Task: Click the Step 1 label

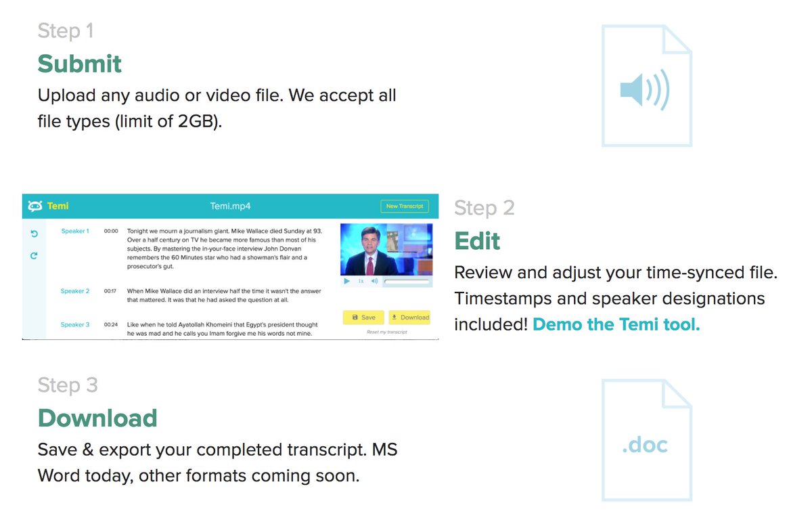Action: [x=66, y=30]
